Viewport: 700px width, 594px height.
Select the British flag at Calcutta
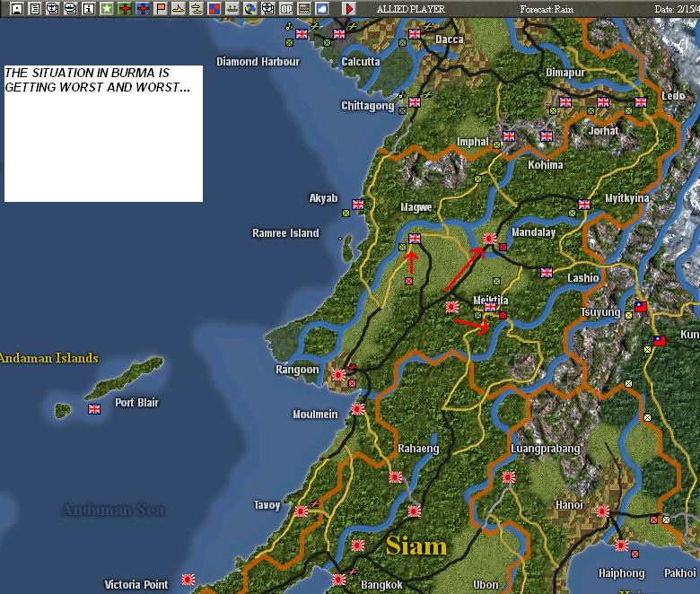[x=339, y=34]
